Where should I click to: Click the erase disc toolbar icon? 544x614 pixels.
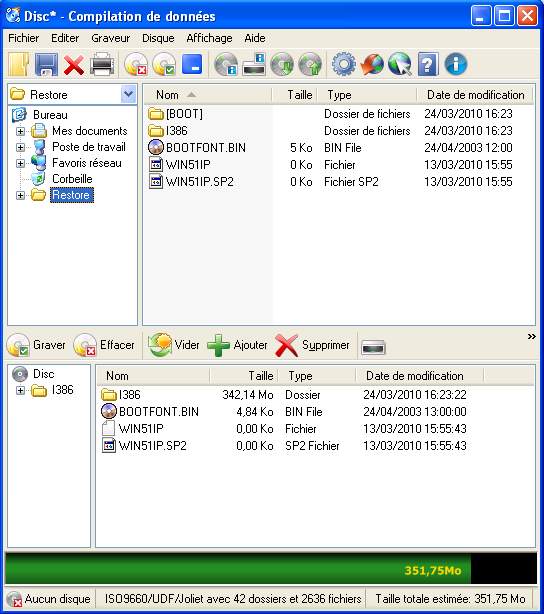136,65
